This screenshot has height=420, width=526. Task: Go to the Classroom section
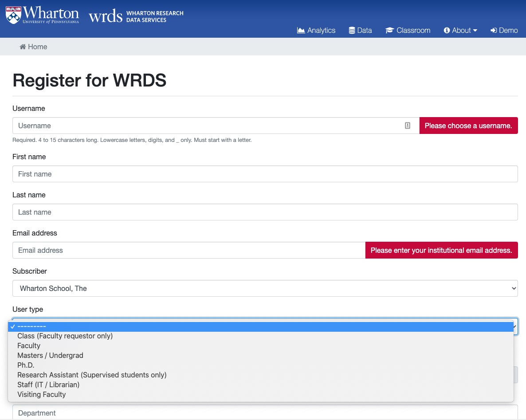point(408,30)
